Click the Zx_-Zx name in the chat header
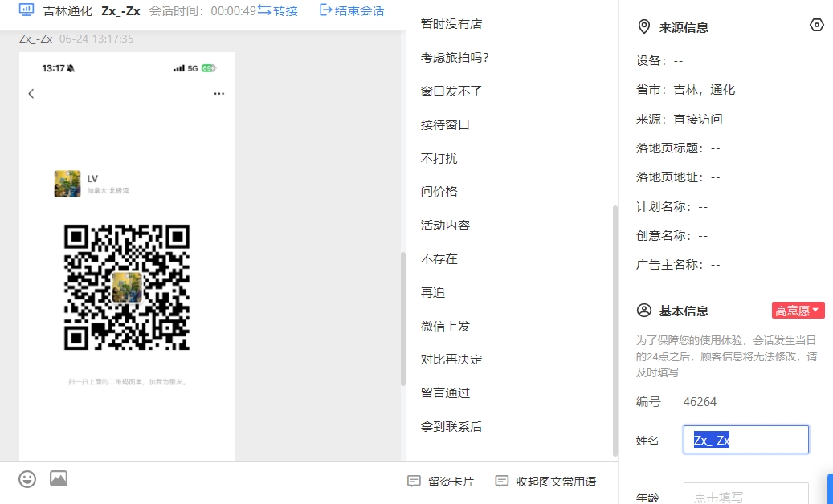Image resolution: width=833 pixels, height=504 pixels. [120, 10]
